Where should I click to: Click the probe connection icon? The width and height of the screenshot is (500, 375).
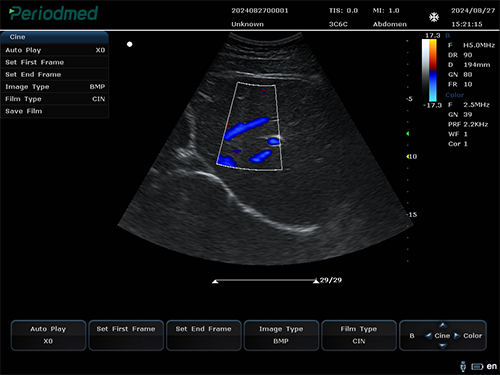pos(463,366)
